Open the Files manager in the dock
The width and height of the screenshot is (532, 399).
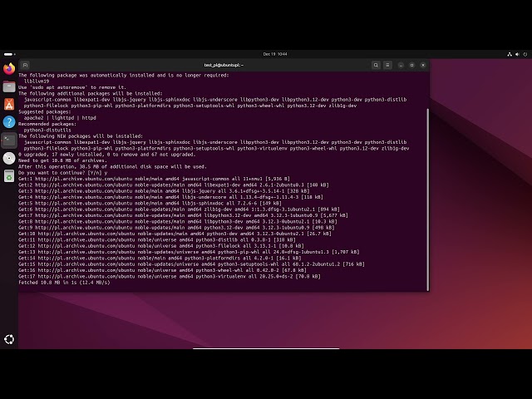point(9,86)
